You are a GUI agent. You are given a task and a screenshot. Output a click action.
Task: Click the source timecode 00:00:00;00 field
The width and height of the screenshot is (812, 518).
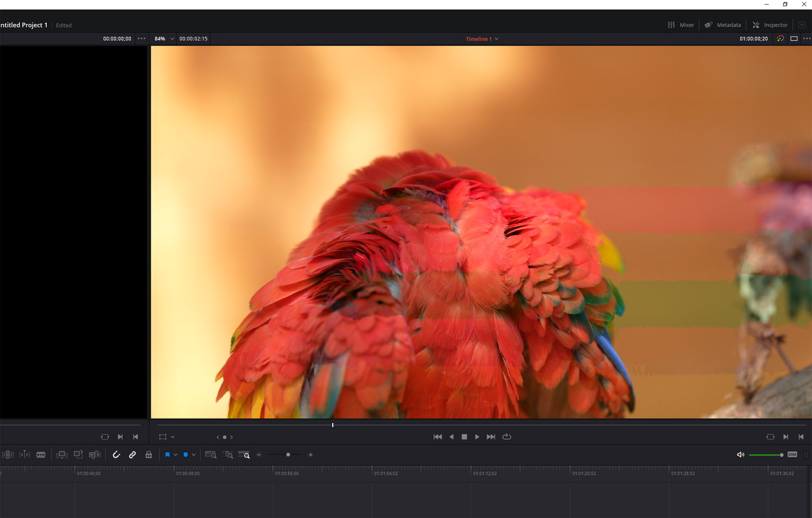(117, 39)
